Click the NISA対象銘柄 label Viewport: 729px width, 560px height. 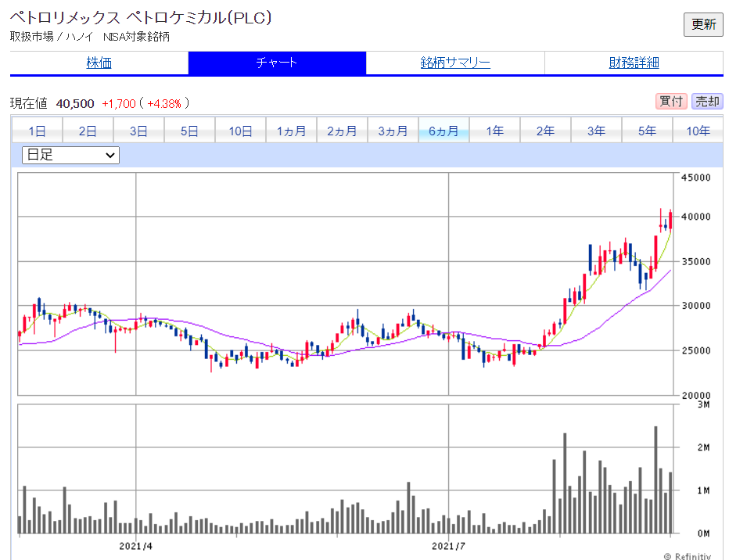point(136,36)
